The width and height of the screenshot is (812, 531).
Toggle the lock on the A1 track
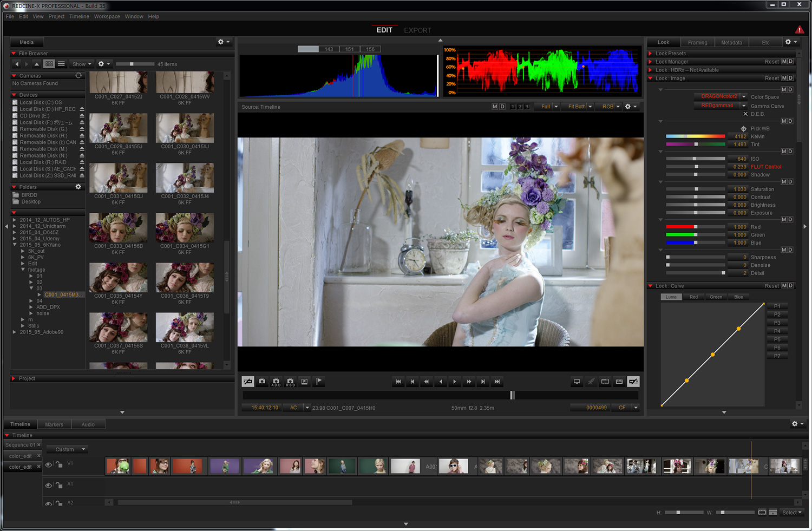(58, 485)
